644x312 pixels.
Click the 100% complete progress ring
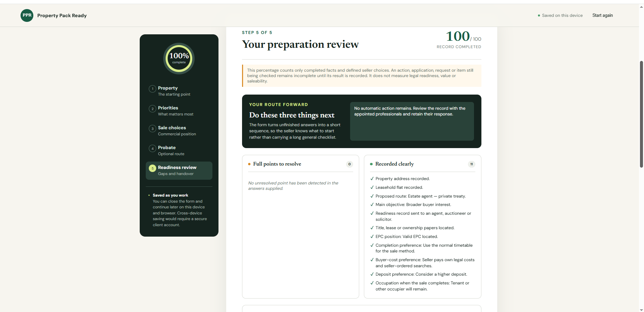tap(179, 59)
